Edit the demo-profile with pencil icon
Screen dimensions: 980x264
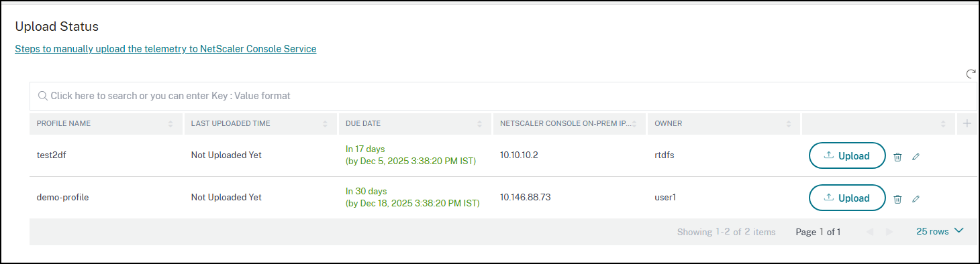click(916, 199)
